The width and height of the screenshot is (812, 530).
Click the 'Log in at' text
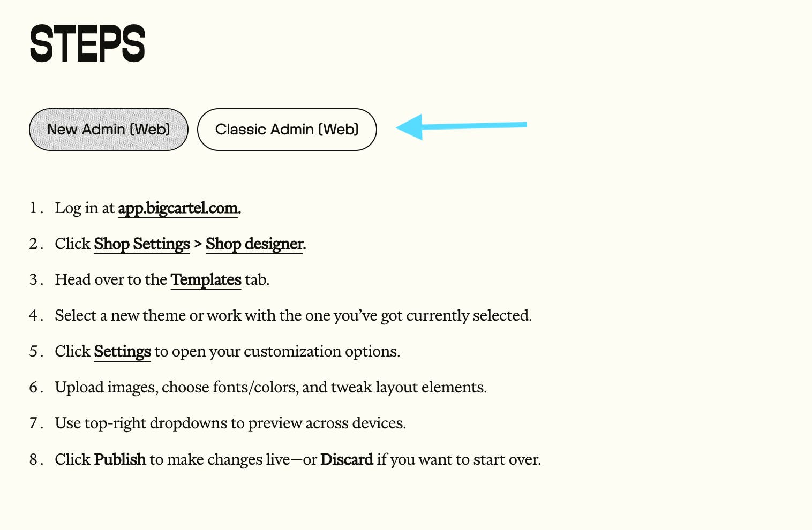click(85, 208)
